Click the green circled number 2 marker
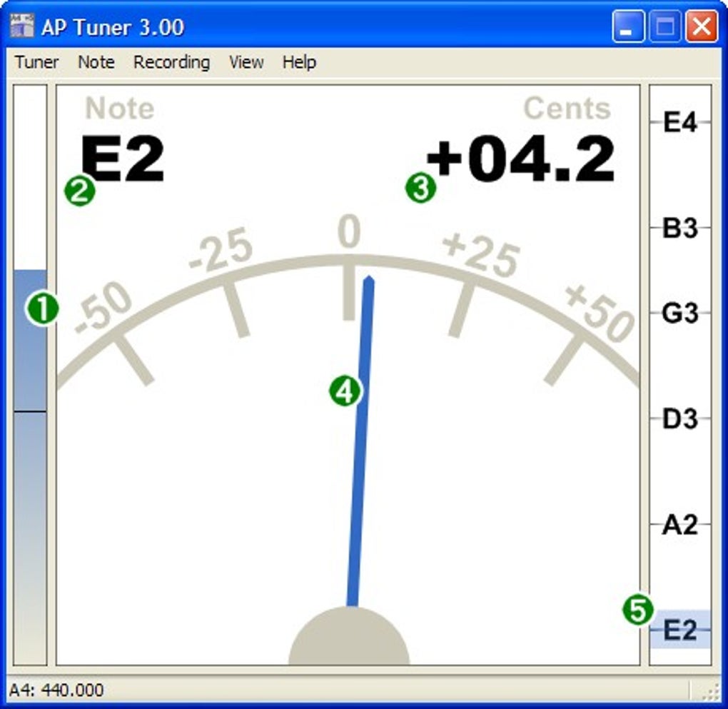Viewport: 728px width, 709px height. pyautogui.click(x=80, y=191)
